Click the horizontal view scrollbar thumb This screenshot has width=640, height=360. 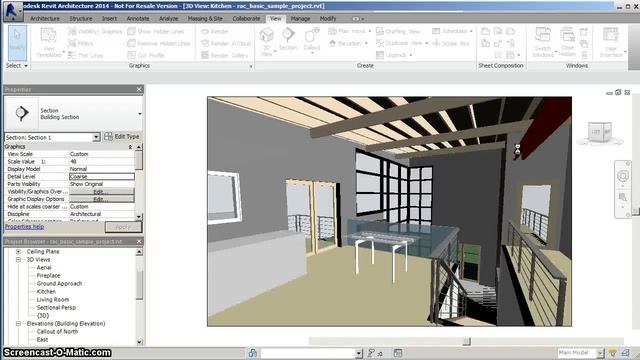[x=467, y=341]
